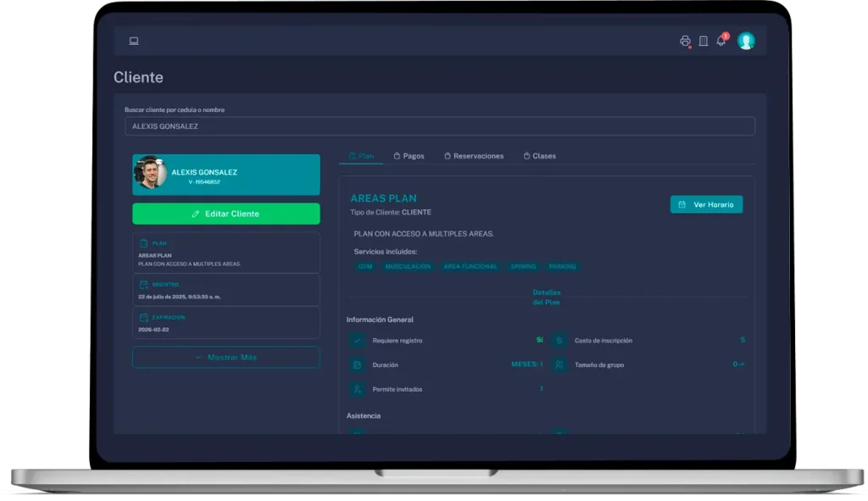This screenshot has height=501, width=868.
Task: Open the notifications bell
Action: click(721, 41)
